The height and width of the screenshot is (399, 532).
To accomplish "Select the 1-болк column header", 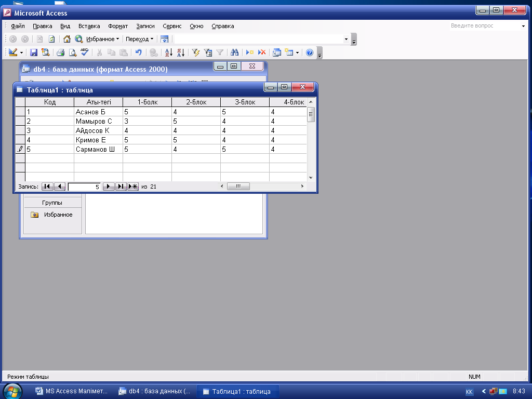I will point(147,102).
